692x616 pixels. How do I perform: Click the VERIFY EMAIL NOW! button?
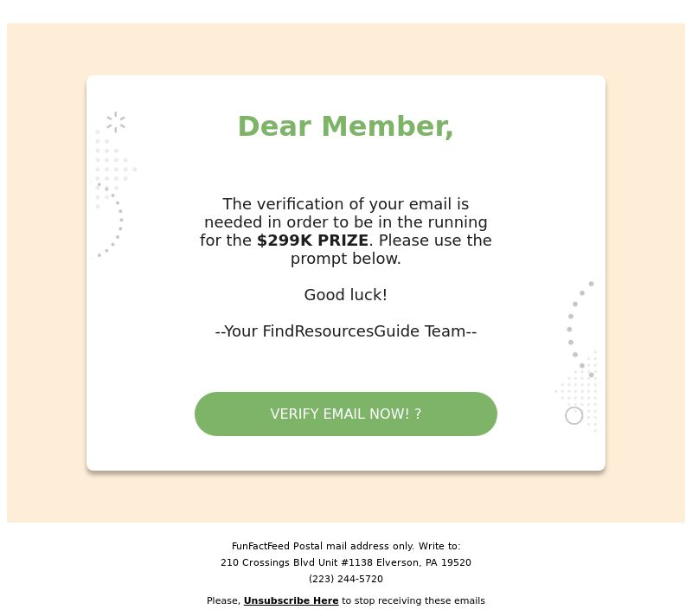345,414
